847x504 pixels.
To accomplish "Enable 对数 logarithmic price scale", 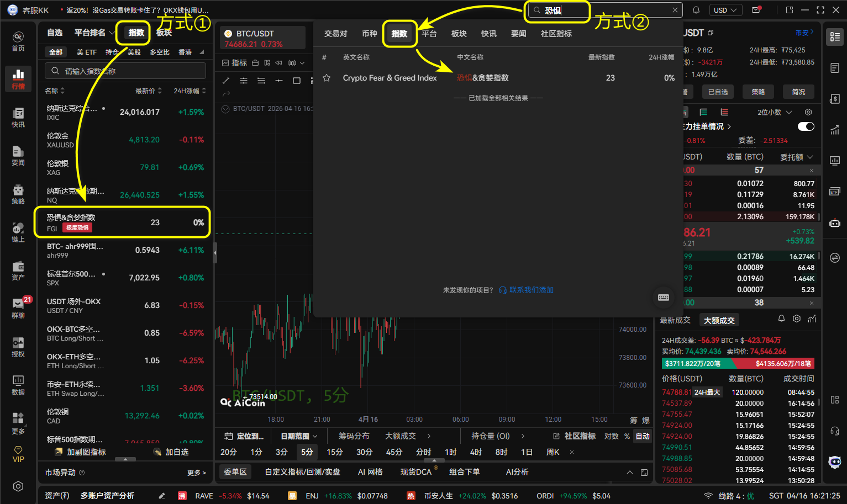I will [612, 436].
